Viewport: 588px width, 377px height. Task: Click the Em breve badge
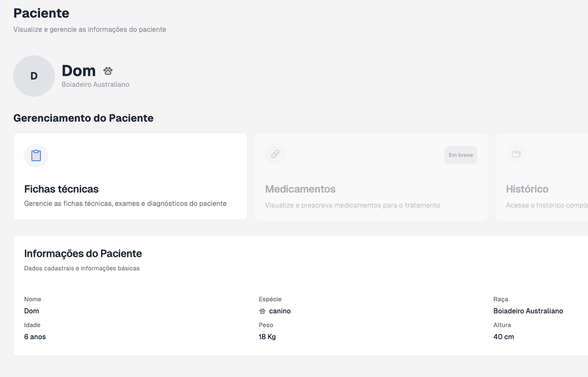click(461, 155)
